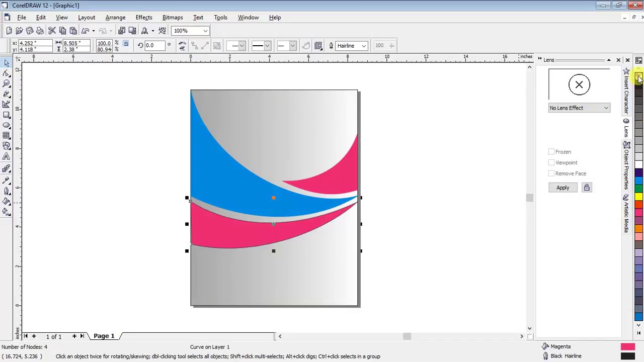Enable the Remove Face checkbox
The image size is (644, 362).
(x=551, y=173)
